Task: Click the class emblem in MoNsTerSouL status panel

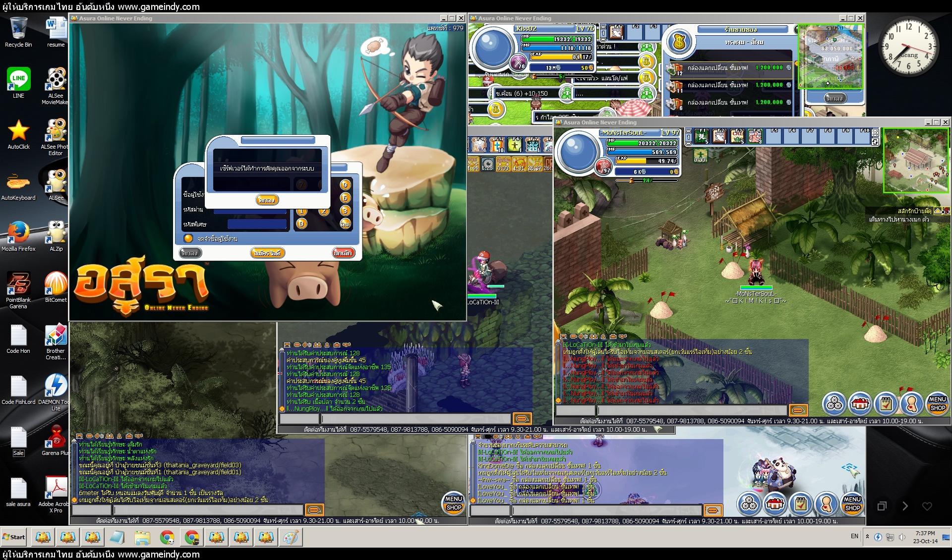Action: [x=603, y=167]
